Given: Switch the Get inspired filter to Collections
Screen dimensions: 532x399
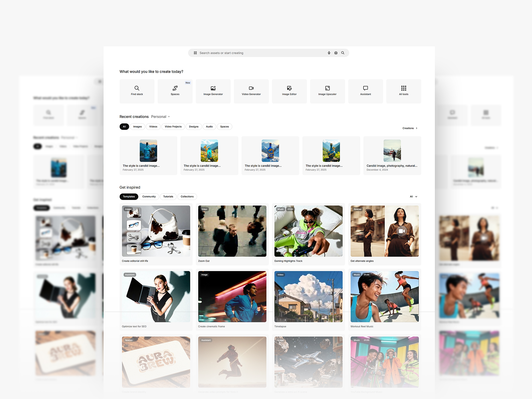Looking at the screenshot, I should 187,196.
